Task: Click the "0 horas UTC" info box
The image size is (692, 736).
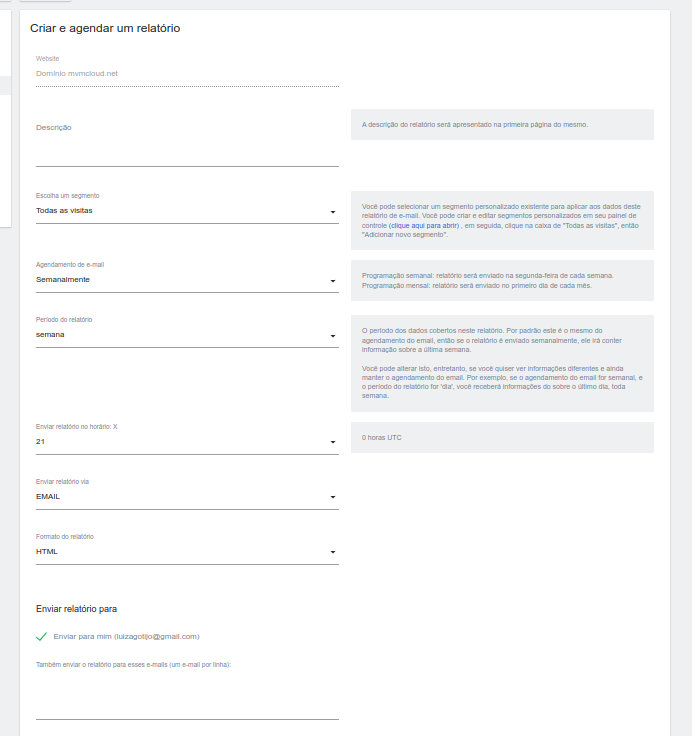Action: click(x=501, y=437)
